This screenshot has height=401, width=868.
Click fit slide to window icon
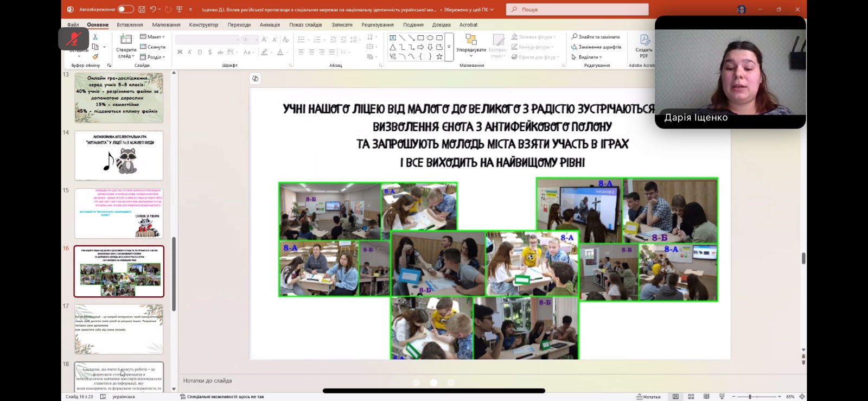tap(802, 397)
